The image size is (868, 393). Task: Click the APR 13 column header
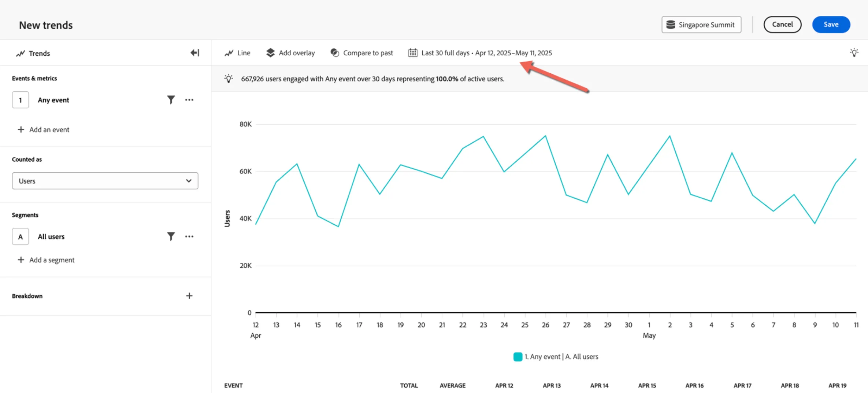coord(552,385)
